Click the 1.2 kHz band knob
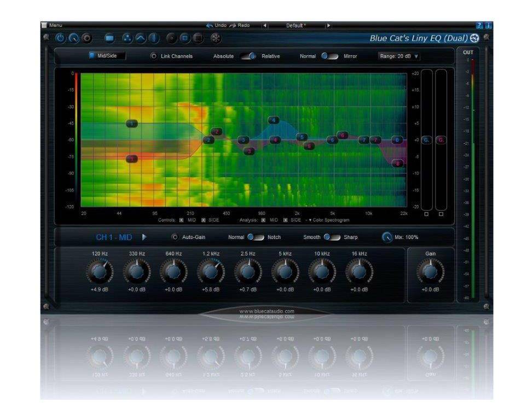This screenshot has width=527, height=420. (x=211, y=271)
